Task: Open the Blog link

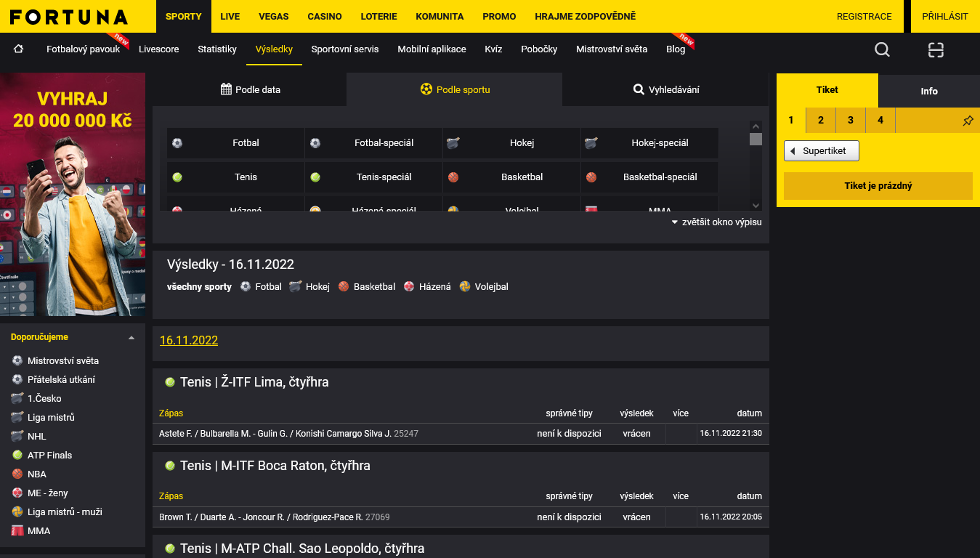Action: pyautogui.click(x=676, y=49)
